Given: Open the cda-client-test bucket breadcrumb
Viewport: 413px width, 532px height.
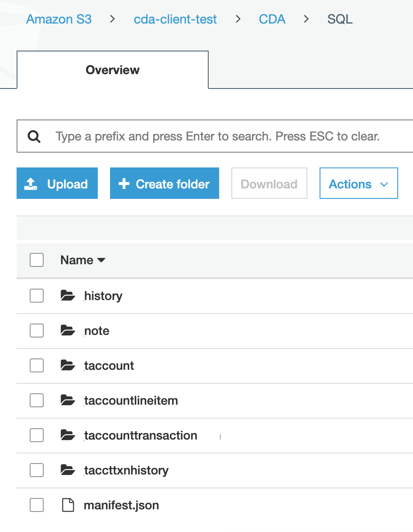Looking at the screenshot, I should point(175,19).
